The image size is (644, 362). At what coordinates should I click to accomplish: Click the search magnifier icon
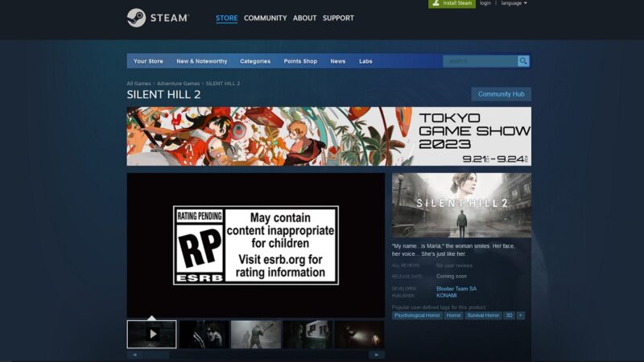523,61
